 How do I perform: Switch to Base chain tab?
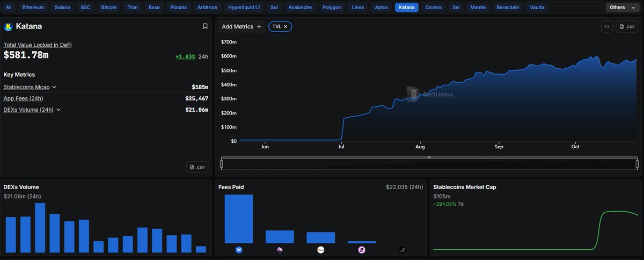[x=154, y=8]
